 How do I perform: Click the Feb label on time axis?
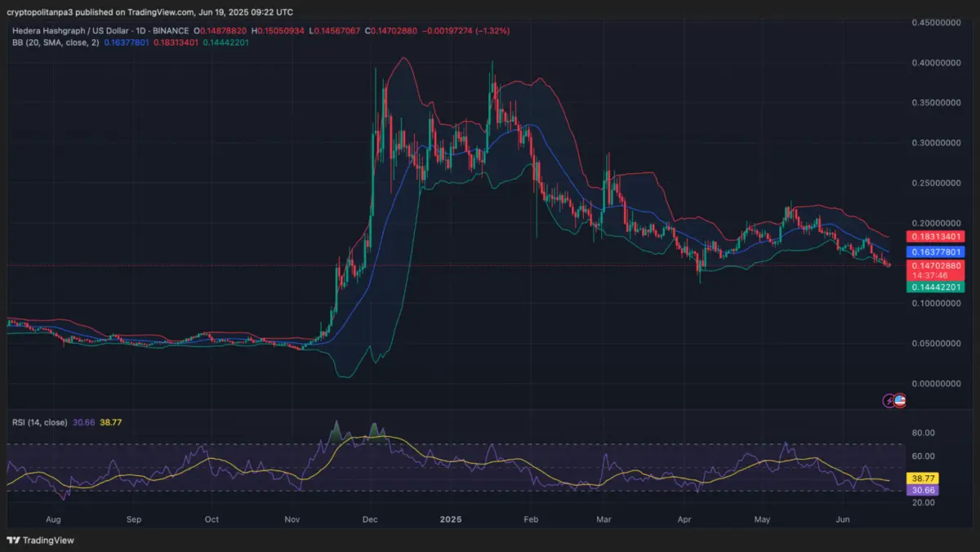530,519
